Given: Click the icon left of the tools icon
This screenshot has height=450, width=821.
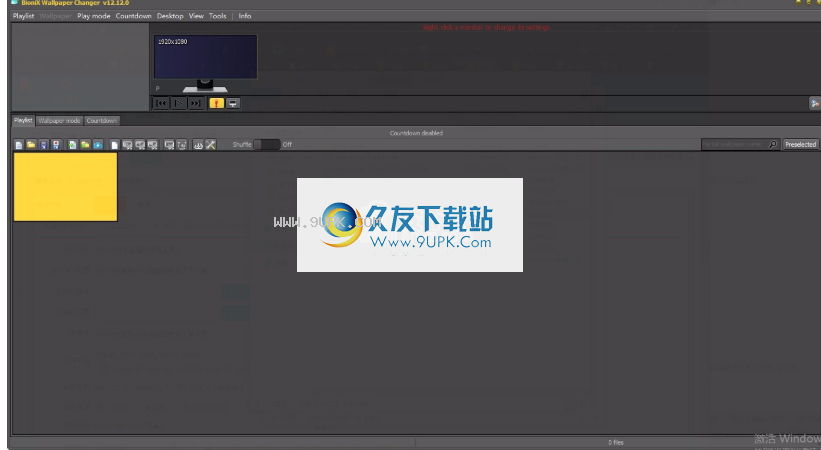Looking at the screenshot, I should pos(198,145).
